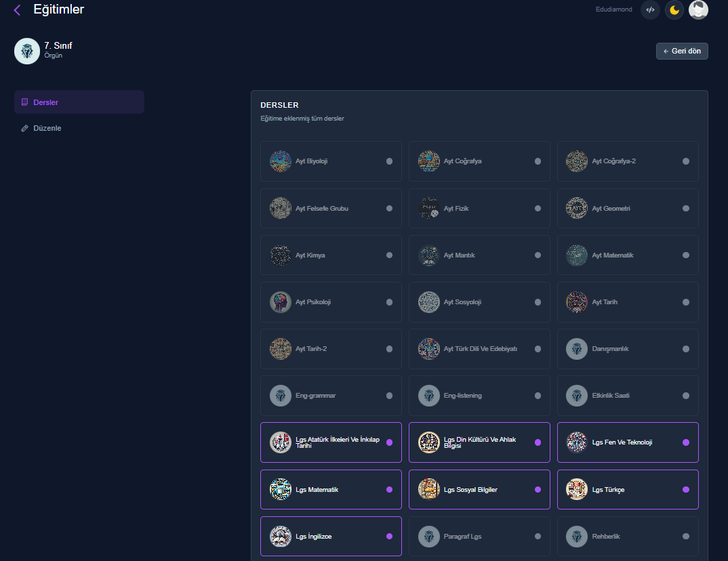Disable the Lgs İngilizce status dot

pos(389,536)
